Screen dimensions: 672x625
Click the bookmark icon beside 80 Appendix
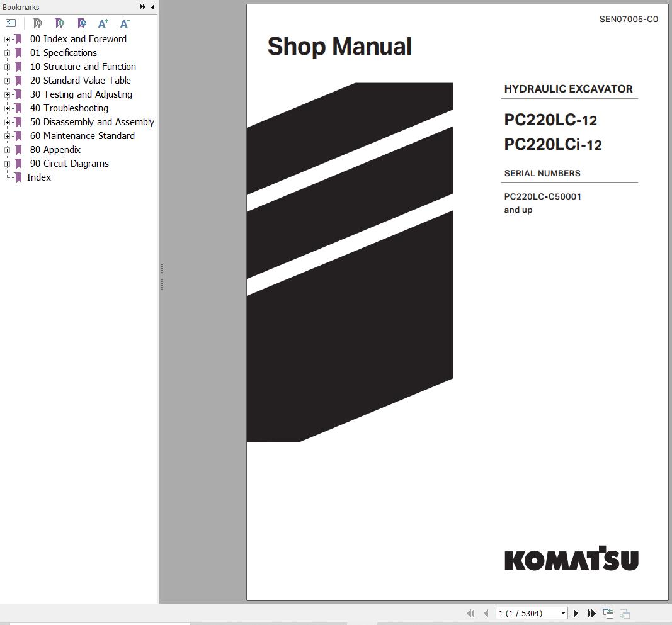(18, 150)
